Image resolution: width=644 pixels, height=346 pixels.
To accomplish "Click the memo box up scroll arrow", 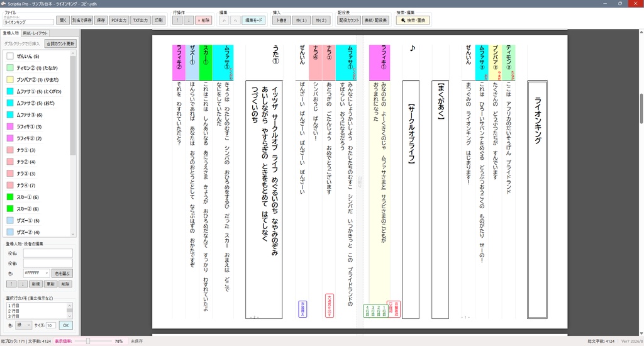I will (x=69, y=305).
